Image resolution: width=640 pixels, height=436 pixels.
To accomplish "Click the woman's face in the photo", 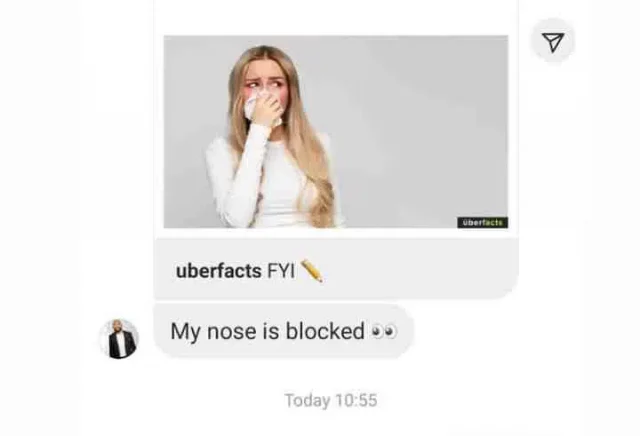I will pos(265,88).
